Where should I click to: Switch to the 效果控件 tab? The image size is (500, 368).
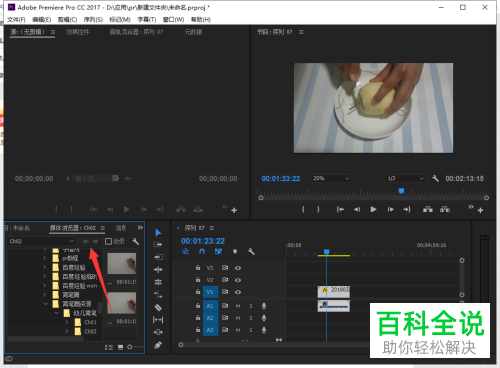coord(78,32)
